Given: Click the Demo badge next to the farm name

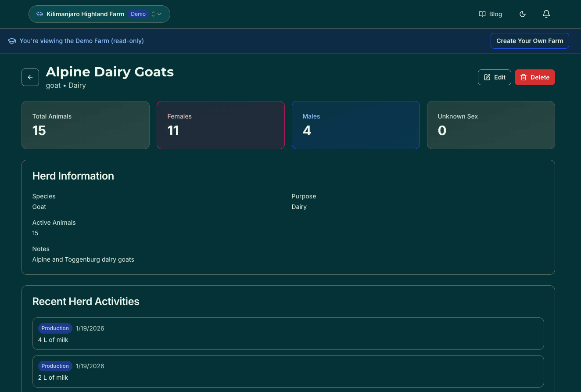Looking at the screenshot, I should 138,14.
